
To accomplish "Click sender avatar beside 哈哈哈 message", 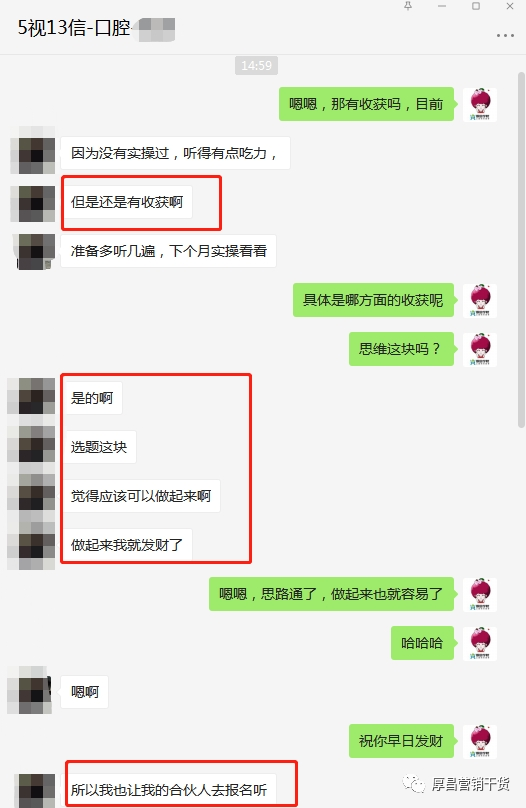I will click(x=480, y=643).
